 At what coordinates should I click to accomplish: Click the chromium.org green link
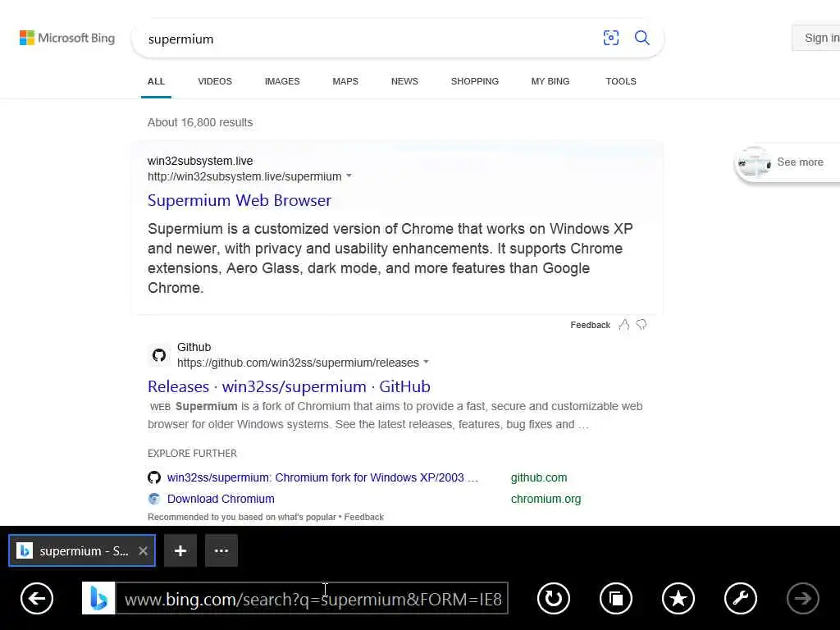pyautogui.click(x=546, y=499)
